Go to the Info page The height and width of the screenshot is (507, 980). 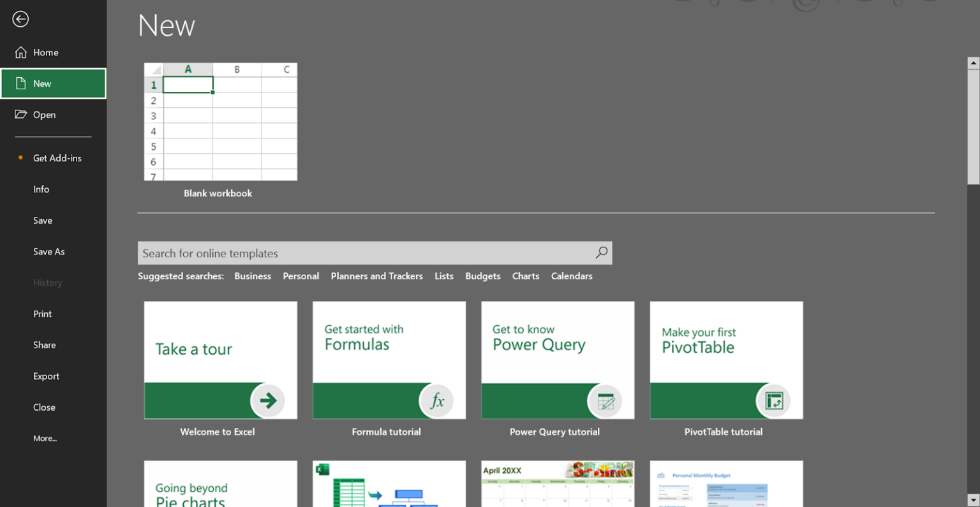pos(54,189)
